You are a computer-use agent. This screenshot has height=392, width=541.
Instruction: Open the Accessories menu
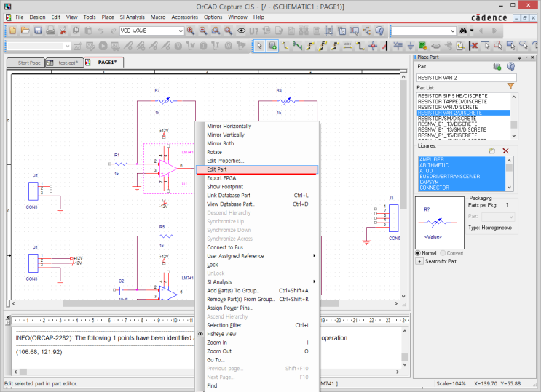point(185,17)
